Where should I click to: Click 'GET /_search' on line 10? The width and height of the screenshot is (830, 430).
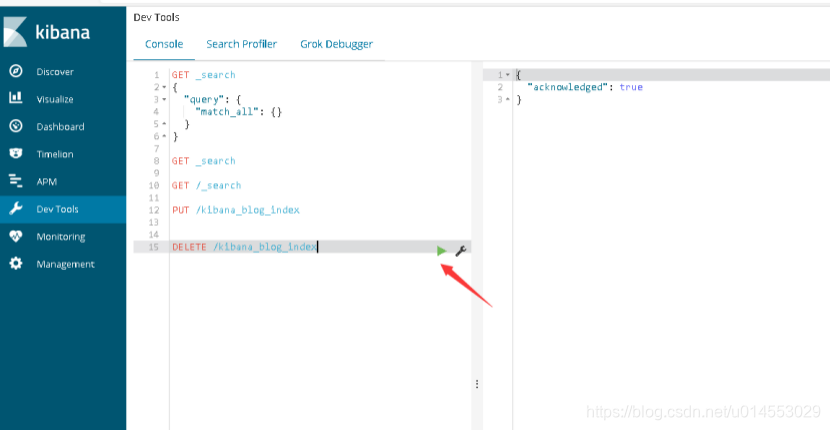pos(206,185)
